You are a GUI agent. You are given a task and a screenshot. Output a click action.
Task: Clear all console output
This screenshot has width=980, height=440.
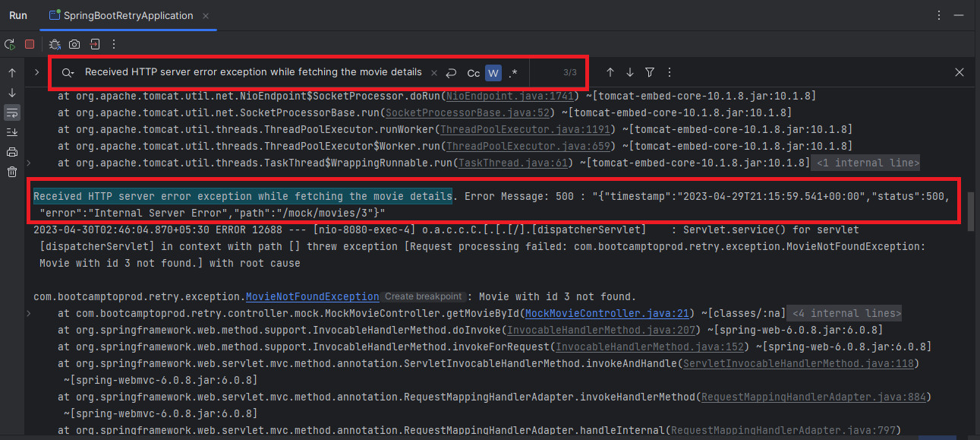(x=12, y=173)
